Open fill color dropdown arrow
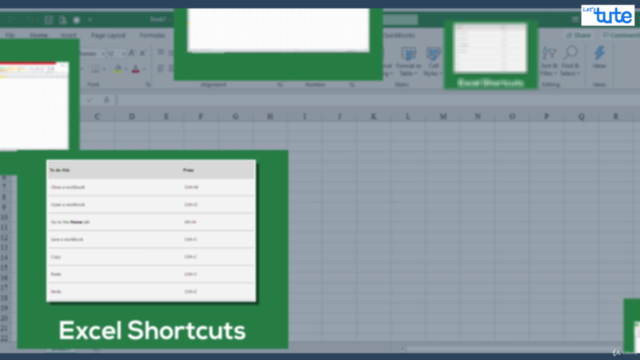Image resolution: width=640 pixels, height=360 pixels. [x=126, y=69]
